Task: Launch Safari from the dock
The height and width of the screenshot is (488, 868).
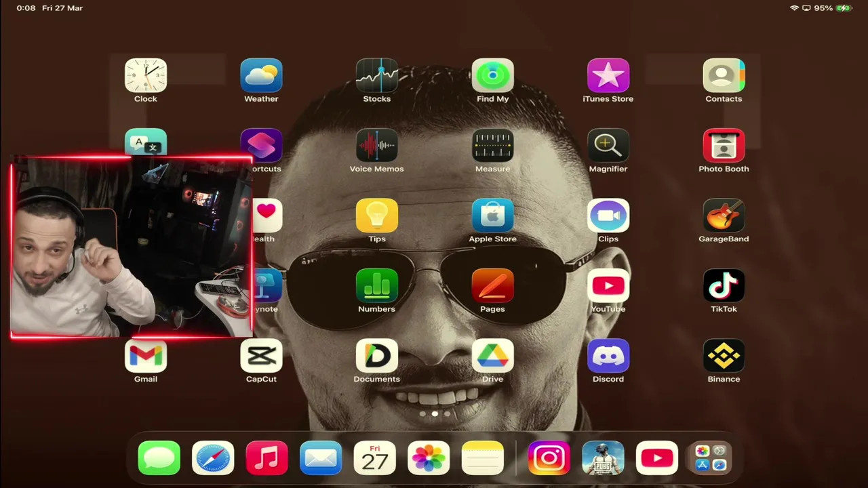Action: (213, 458)
